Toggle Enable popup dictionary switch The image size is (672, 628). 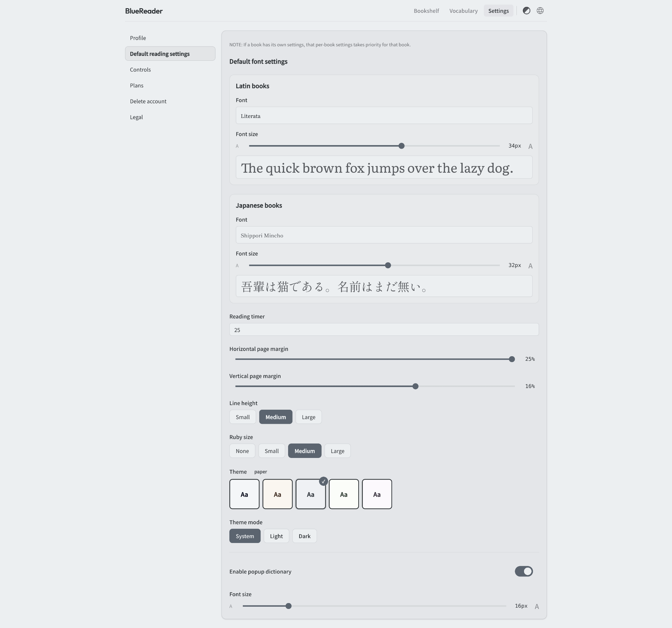click(524, 572)
